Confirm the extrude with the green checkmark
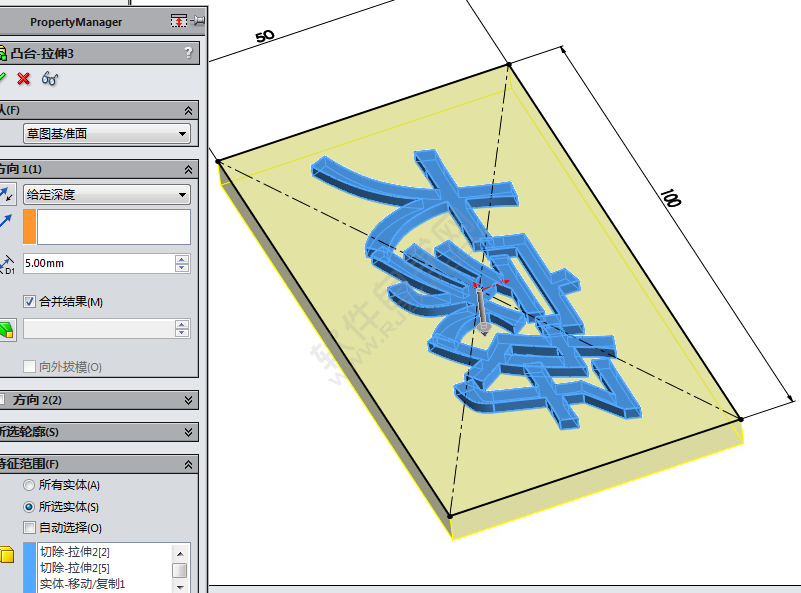This screenshot has height=593, width=801. pos(5,79)
